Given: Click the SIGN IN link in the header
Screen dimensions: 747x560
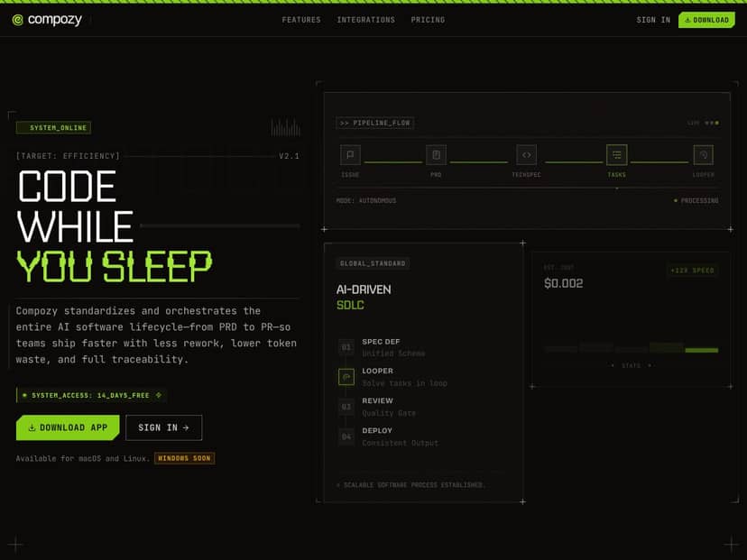Looking at the screenshot, I should point(652,19).
